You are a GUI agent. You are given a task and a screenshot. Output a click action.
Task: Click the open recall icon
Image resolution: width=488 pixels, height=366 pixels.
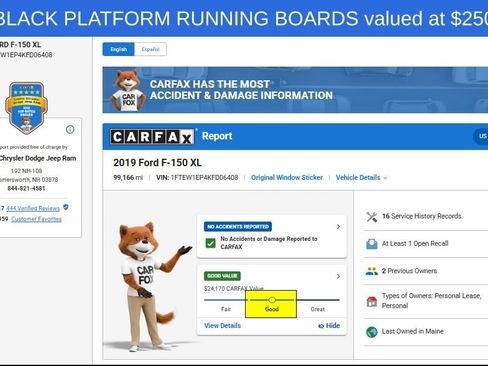click(x=372, y=244)
